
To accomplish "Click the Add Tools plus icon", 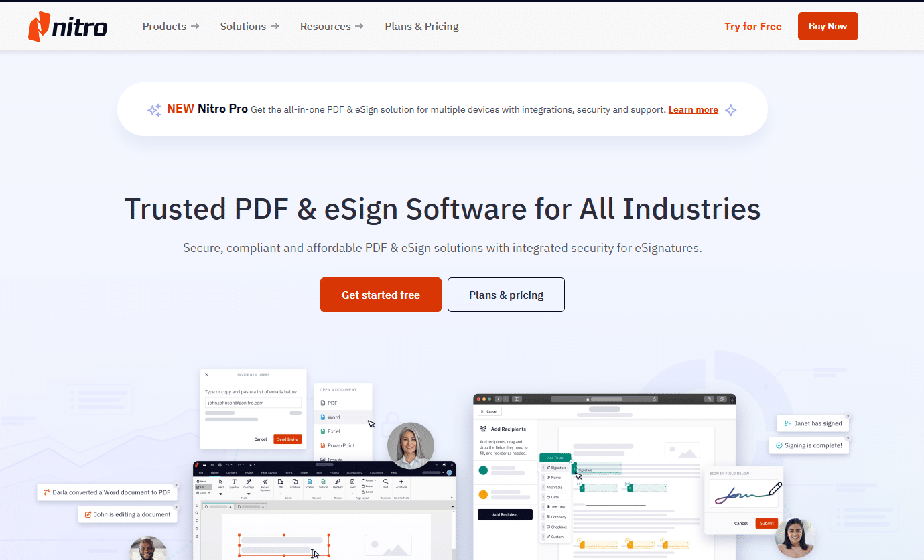I will [401, 481].
